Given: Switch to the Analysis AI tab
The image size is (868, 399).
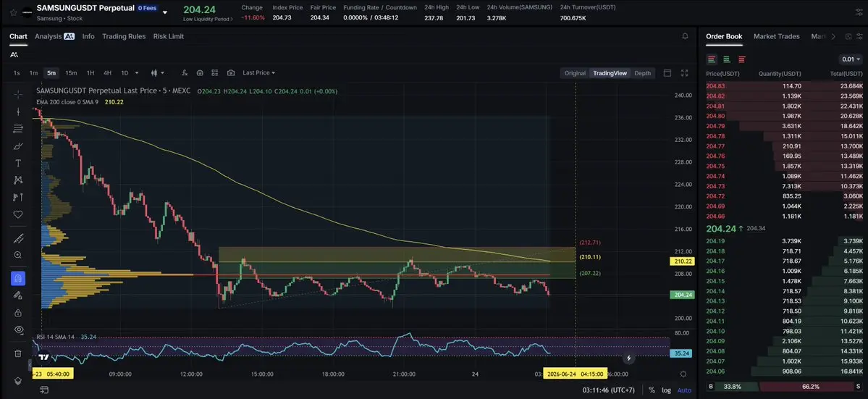Looking at the screenshot, I should click(x=54, y=36).
